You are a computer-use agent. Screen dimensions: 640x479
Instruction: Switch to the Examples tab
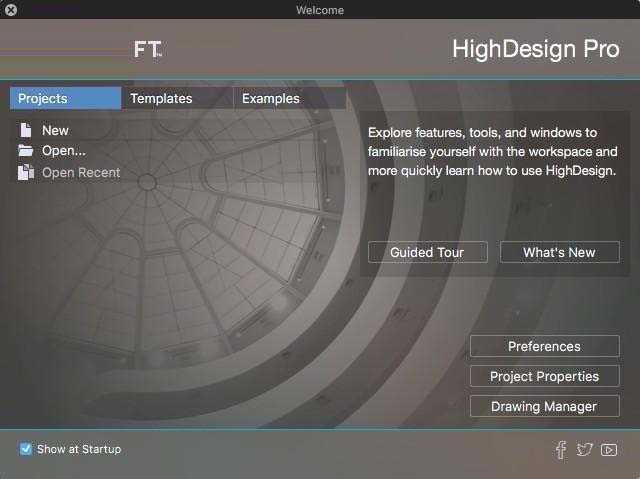289,98
